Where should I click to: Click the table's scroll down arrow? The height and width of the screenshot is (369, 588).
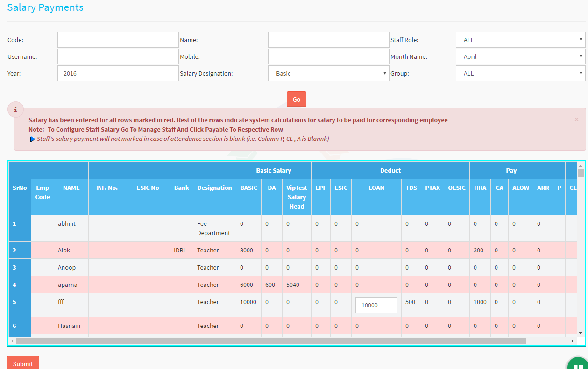pyautogui.click(x=581, y=333)
